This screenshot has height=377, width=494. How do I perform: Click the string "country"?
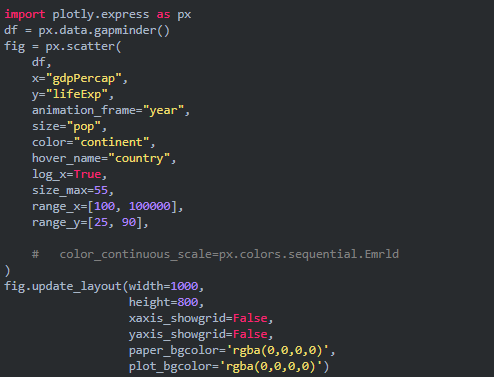(x=139, y=158)
